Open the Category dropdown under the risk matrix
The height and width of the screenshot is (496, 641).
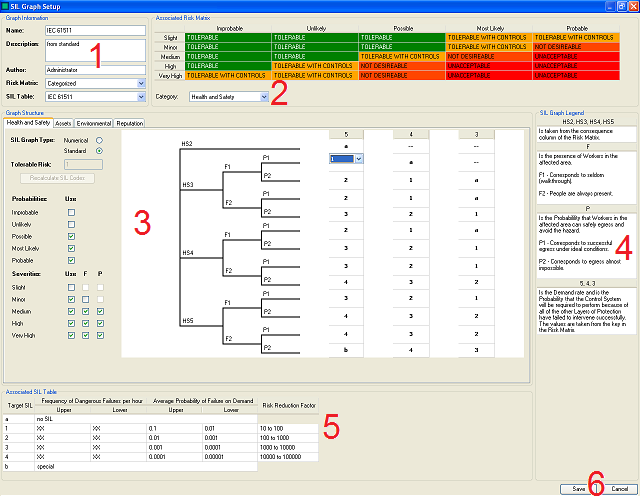click(x=263, y=97)
